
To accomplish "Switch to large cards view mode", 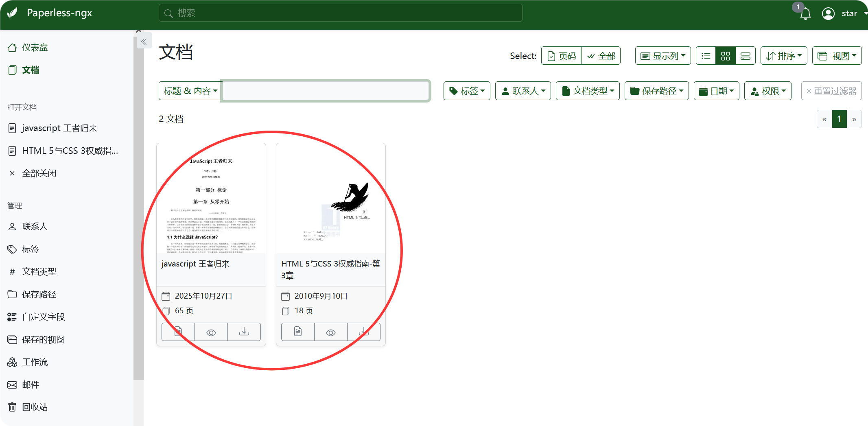I will (746, 56).
